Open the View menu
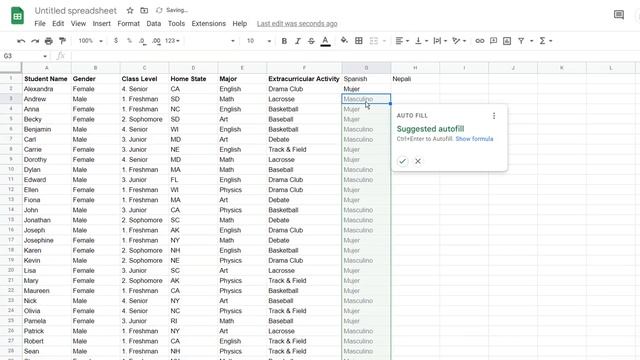The image size is (640, 360). point(78,24)
